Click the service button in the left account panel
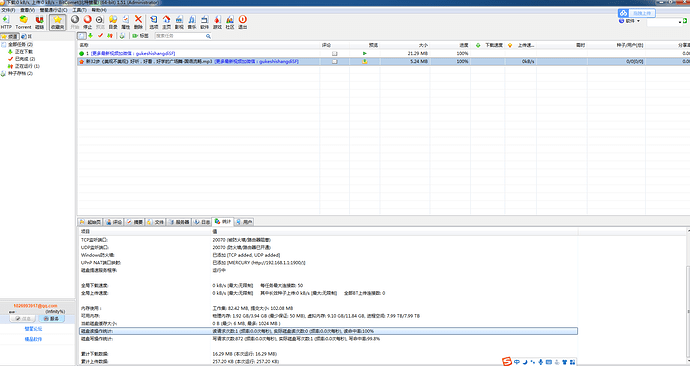 pos(51,318)
